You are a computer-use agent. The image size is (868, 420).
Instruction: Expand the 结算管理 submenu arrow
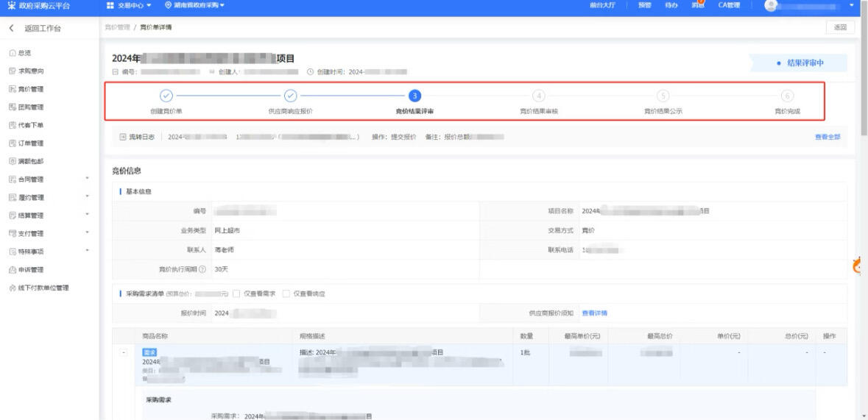87,215
